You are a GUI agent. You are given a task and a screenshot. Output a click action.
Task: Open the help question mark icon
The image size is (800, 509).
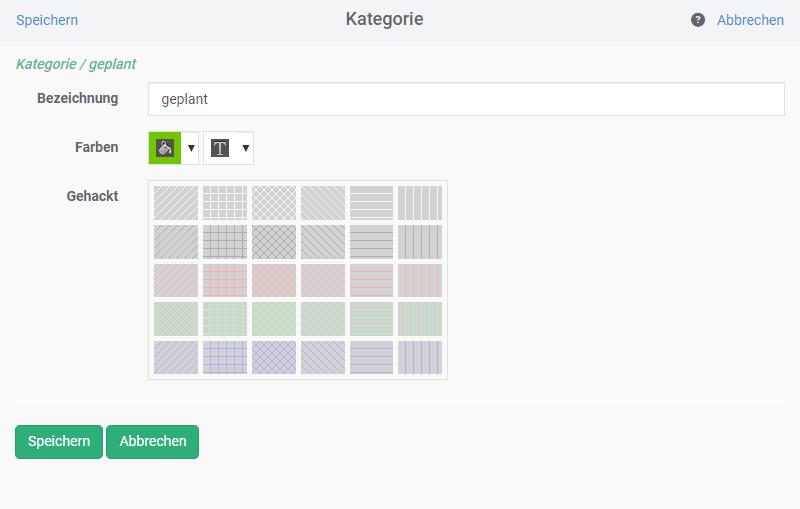(698, 20)
